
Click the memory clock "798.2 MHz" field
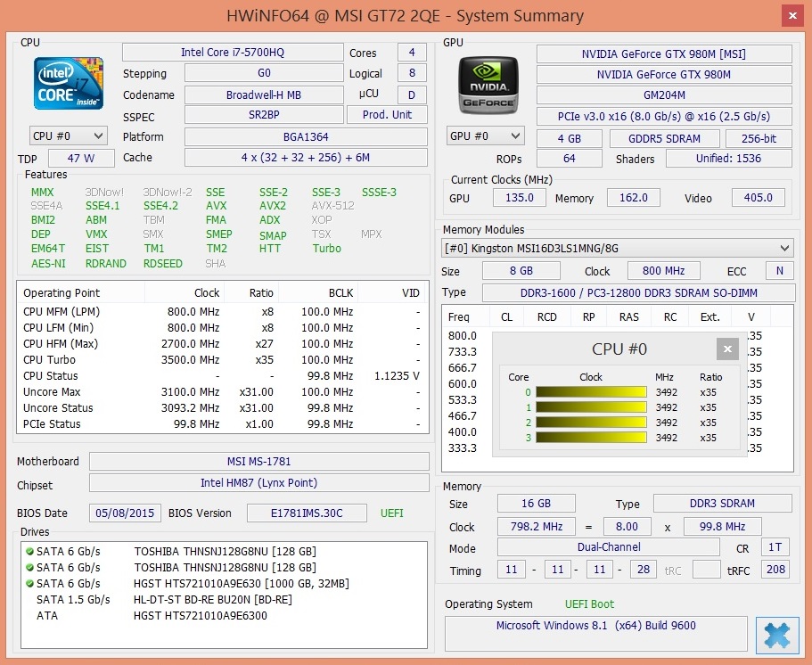[x=536, y=527]
